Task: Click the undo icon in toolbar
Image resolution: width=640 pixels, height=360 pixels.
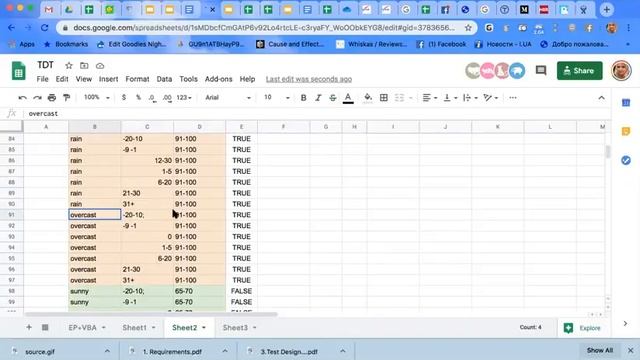Action: 22,98
